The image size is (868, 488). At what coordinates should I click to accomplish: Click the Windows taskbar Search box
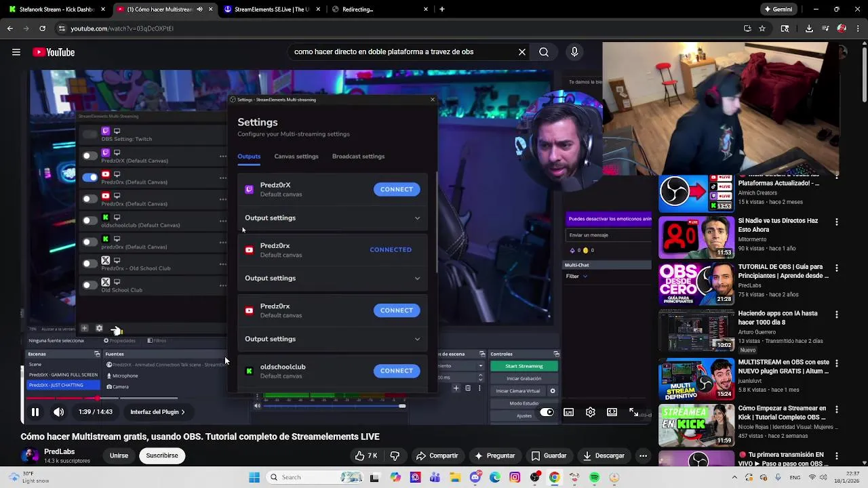313,477
